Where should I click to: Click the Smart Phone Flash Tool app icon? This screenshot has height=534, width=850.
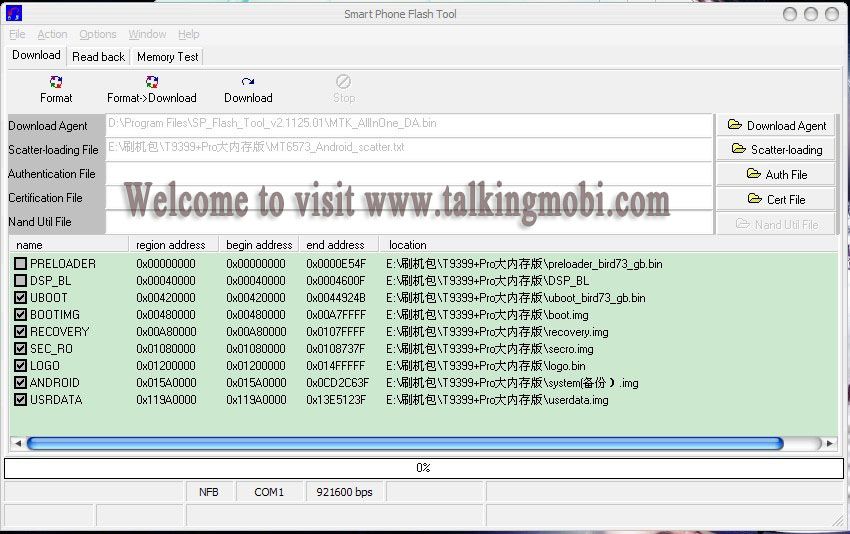click(14, 13)
